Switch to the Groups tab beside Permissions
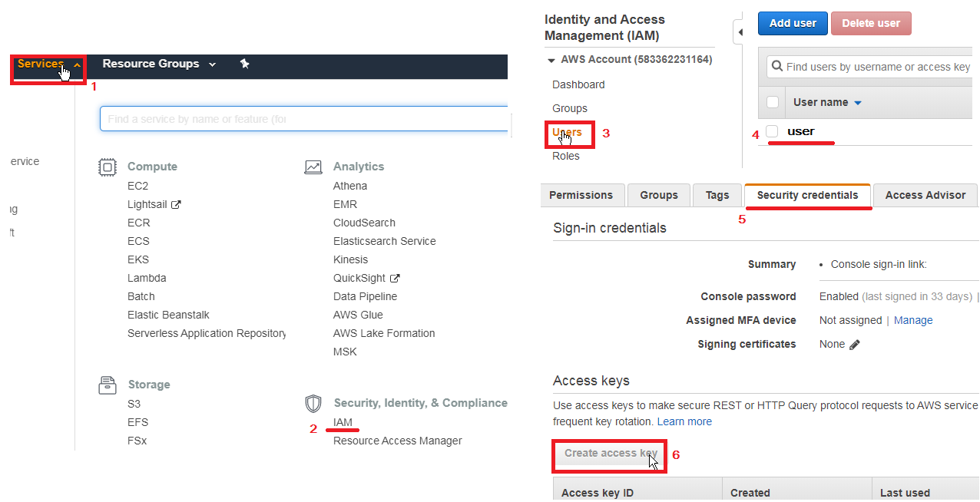The image size is (980, 502). 659,195
